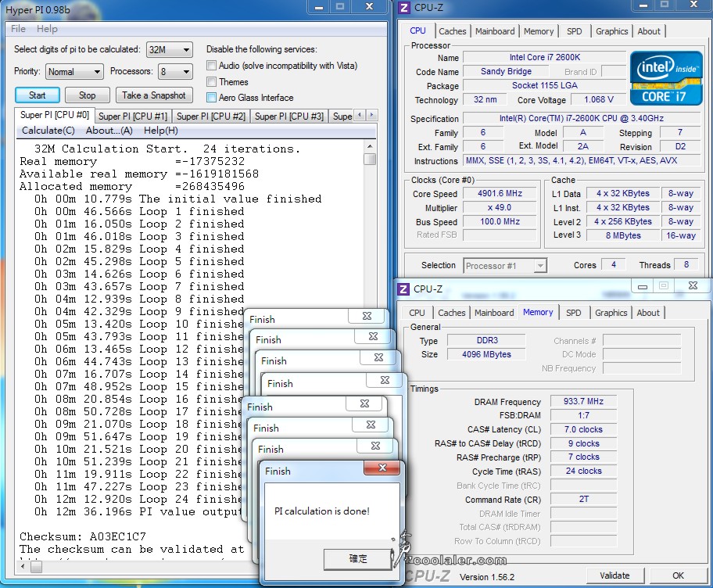The width and height of the screenshot is (713, 588).
Task: Click the memory Size value '4096 MBytes'
Action: click(486, 354)
